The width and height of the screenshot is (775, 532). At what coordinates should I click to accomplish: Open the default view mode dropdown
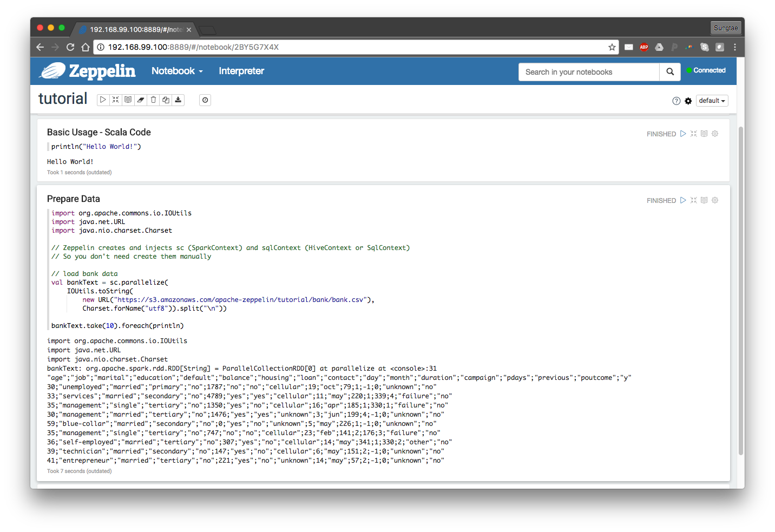tap(712, 101)
